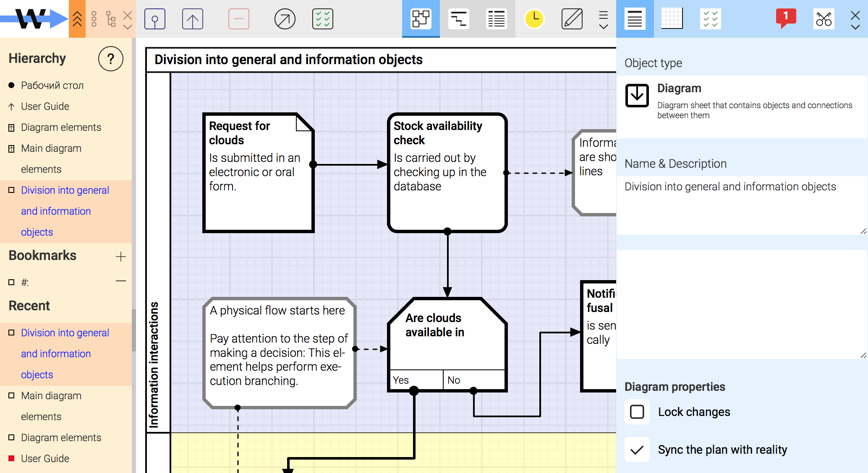
Task: Click the Name & Description text field
Action: 741,205
